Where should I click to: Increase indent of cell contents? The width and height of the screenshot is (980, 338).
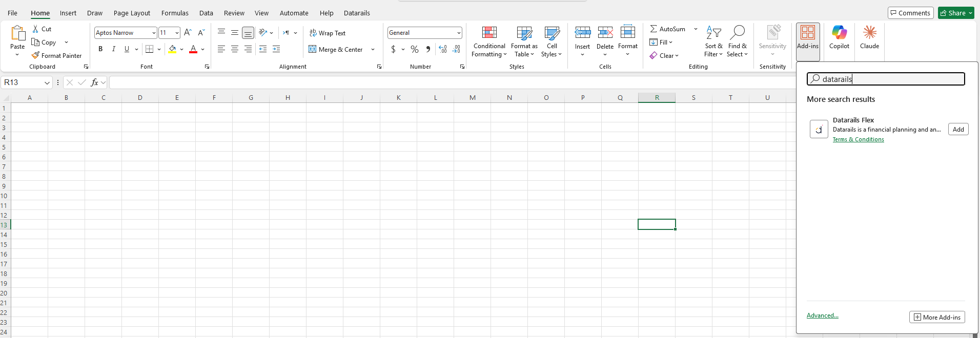pos(276,49)
